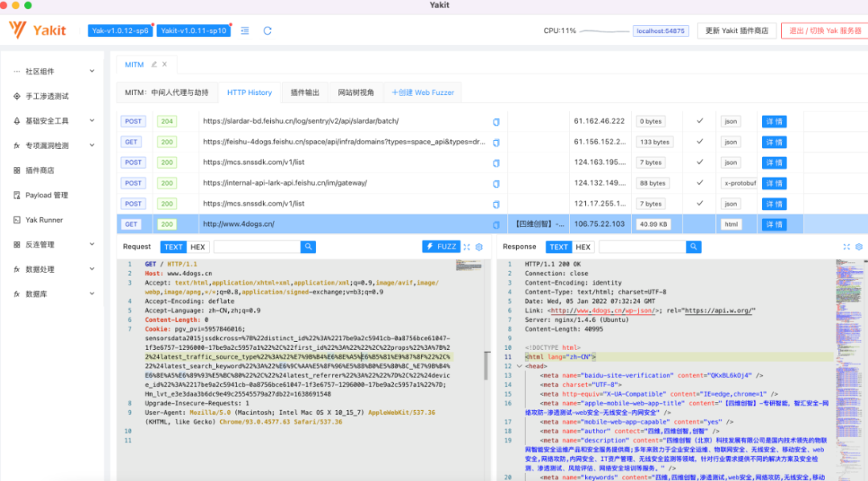Click Yakit-v1.0.11-sp10 version button
Image resolution: width=868 pixels, height=481 pixels.
(x=194, y=31)
